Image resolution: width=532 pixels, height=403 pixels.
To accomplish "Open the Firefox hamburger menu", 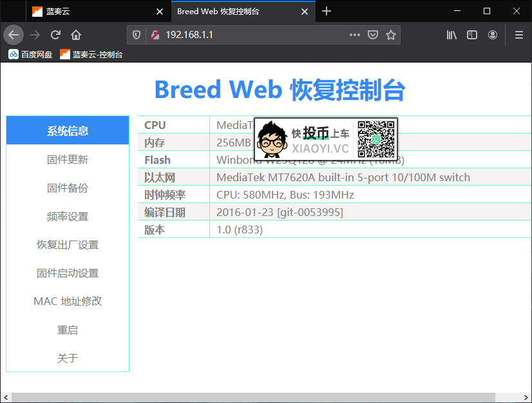I will 518,35.
